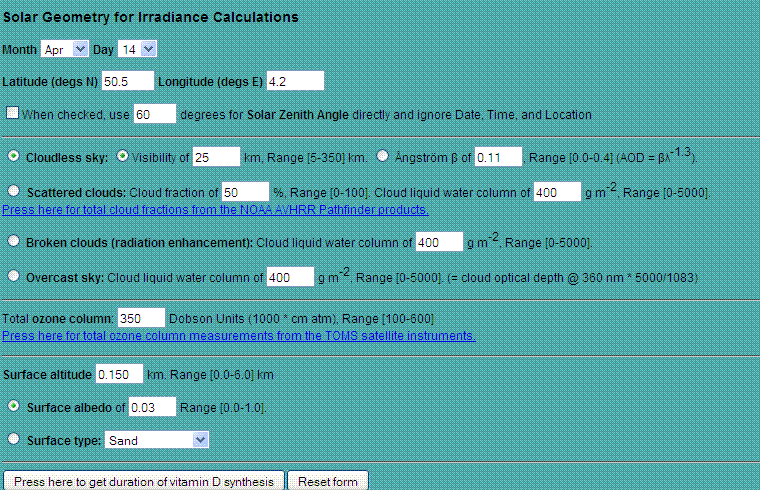Image resolution: width=760 pixels, height=490 pixels.
Task: Choose the Surface type radio button
Action: [x=13, y=439]
